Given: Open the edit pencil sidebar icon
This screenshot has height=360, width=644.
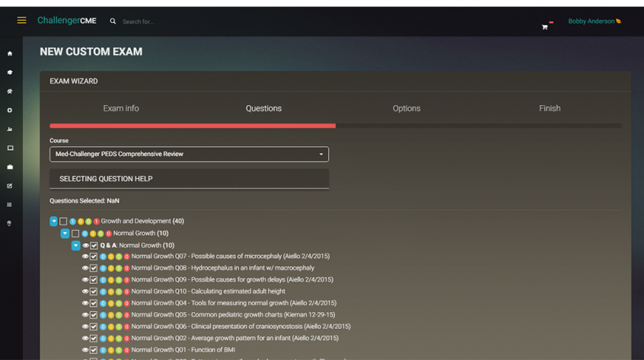Looking at the screenshot, I should coord(10,186).
